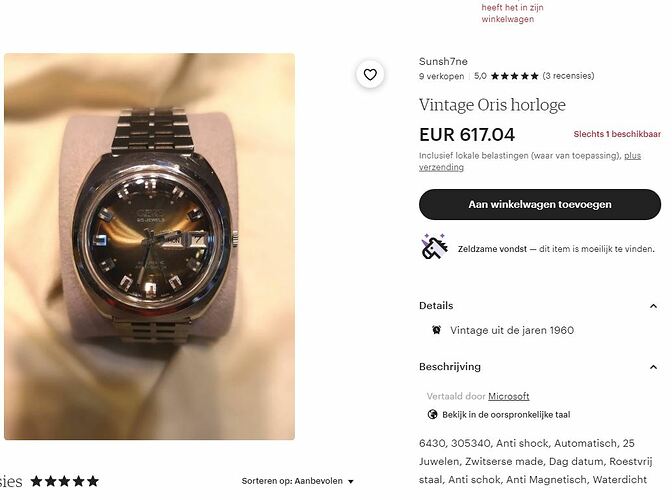This screenshot has height=500, width=672.
Task: Open the Microsoft translation link
Action: pos(509,396)
